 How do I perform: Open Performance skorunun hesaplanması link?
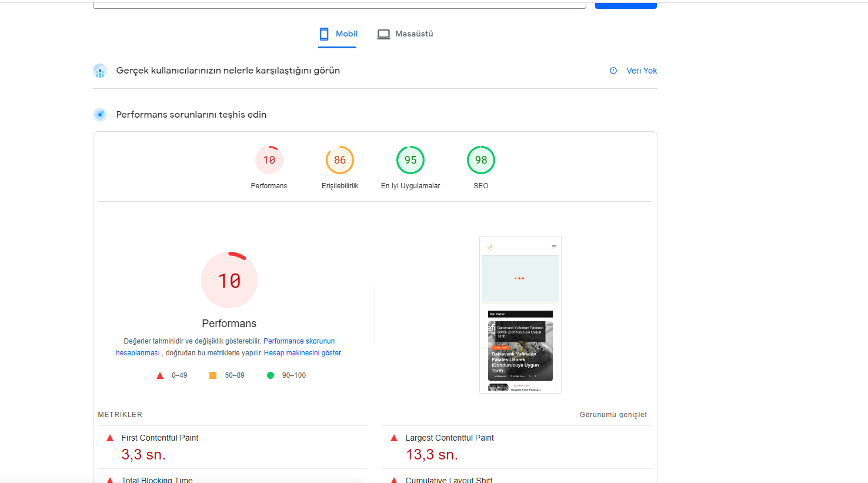pos(299,341)
